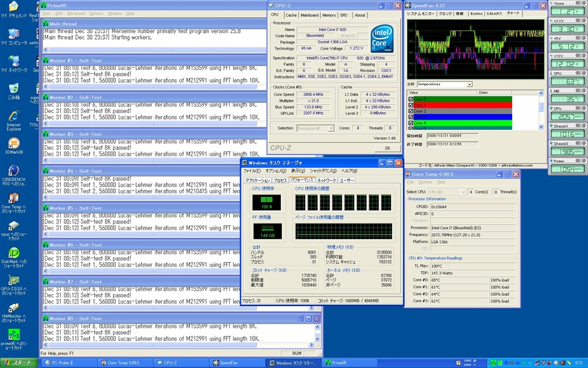Switch to the Mainboard tab in CPU-Z
This screenshot has height=368, width=588.
(310, 16)
